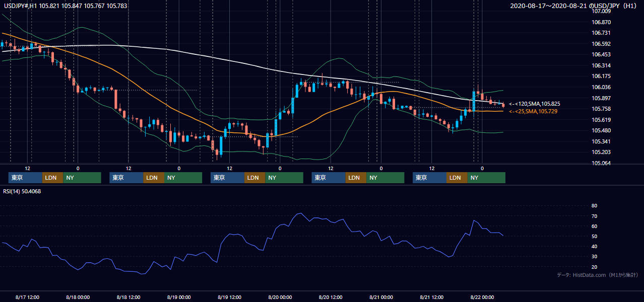Click the RSI 30 level label

tap(595, 257)
